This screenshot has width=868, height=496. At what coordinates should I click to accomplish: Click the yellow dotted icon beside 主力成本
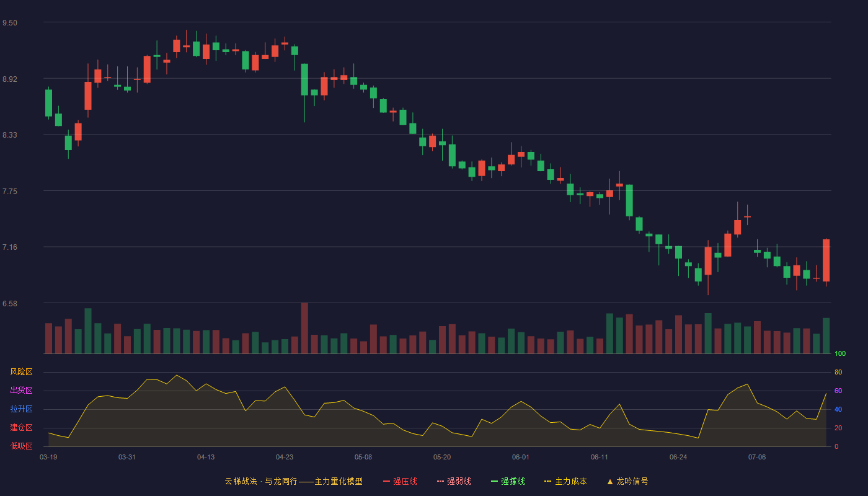[x=547, y=481]
